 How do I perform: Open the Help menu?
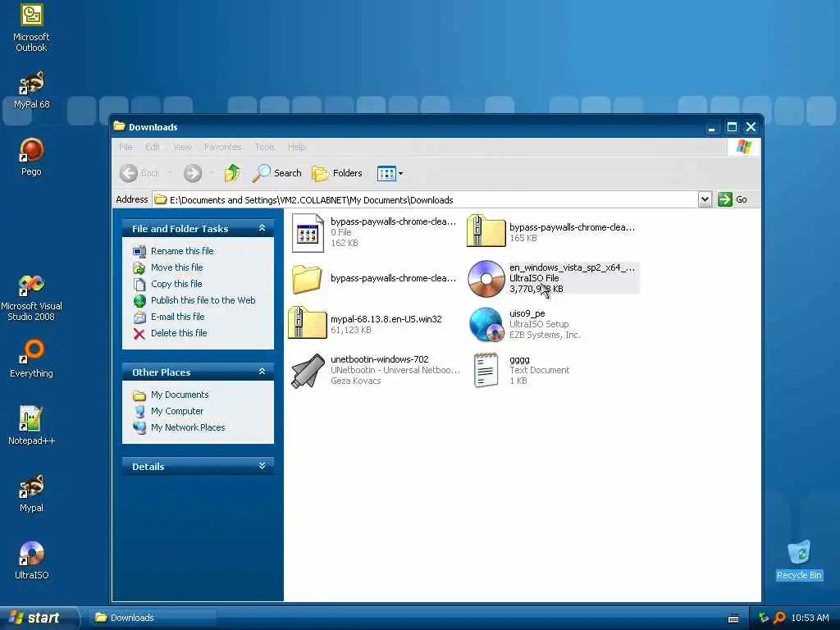point(296,147)
